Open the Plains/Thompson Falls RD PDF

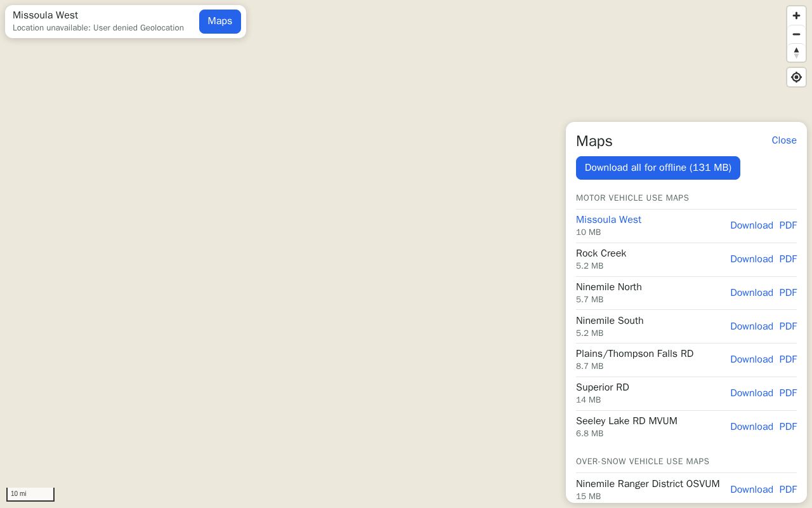tap(788, 359)
